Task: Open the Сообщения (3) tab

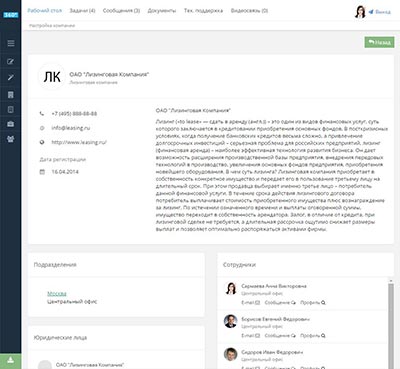Action: point(121,11)
